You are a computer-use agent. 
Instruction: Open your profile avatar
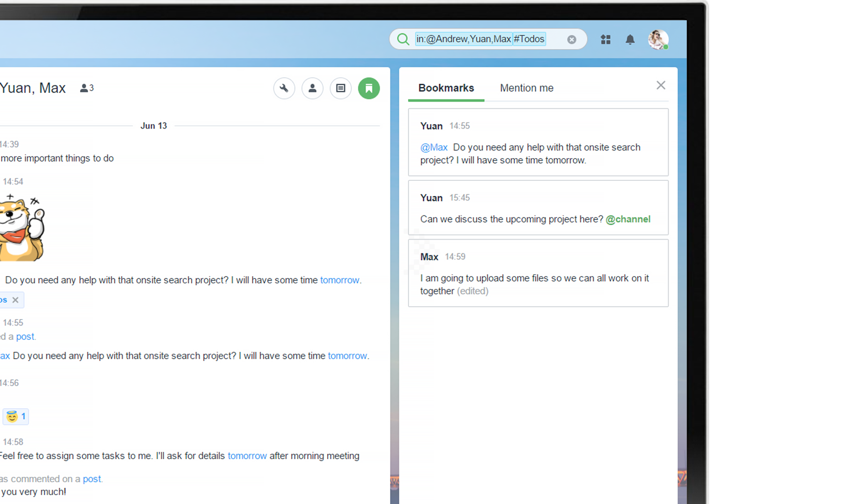coord(658,39)
